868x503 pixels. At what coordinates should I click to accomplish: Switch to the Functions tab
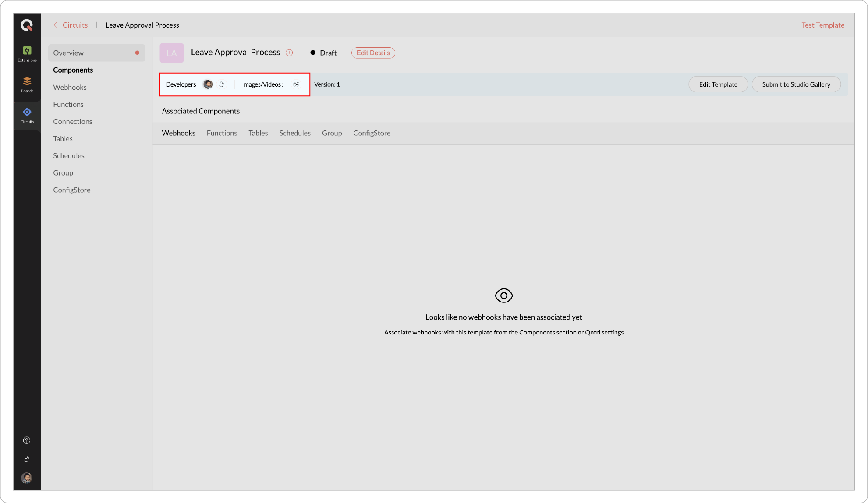[x=222, y=133]
